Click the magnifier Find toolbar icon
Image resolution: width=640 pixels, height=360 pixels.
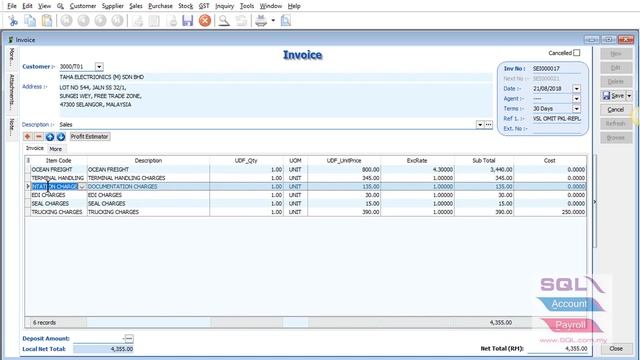[224, 20]
